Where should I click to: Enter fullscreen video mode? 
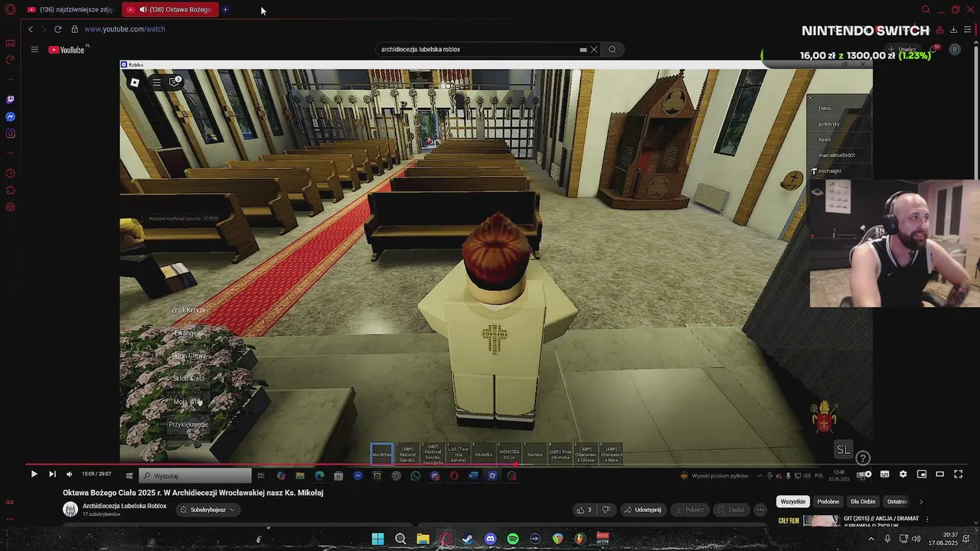click(958, 474)
